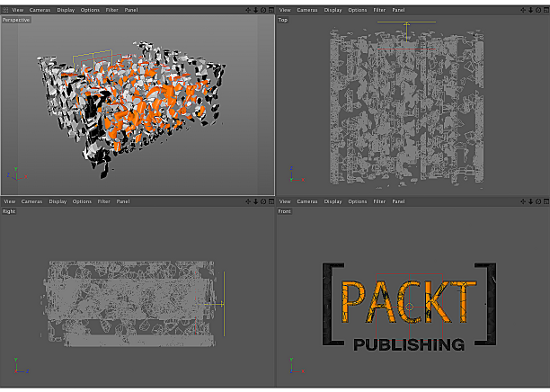Click the orange PACKT lettering in Front view
The image size is (550, 392).
click(409, 302)
